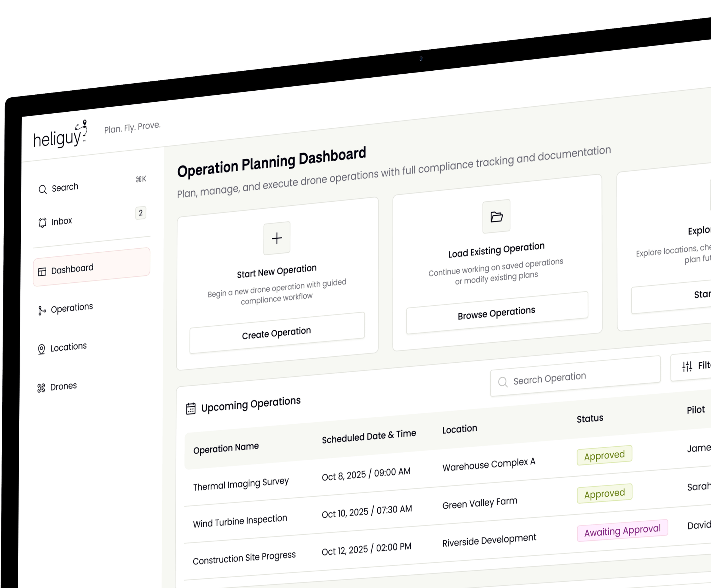The image size is (711, 588).
Task: Open the Operations menu item
Action: [71, 308]
